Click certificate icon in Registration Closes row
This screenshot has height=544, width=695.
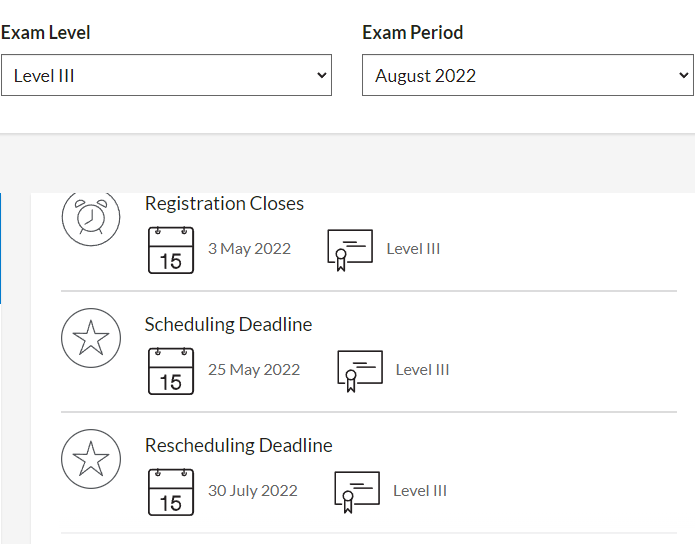pyautogui.click(x=350, y=250)
